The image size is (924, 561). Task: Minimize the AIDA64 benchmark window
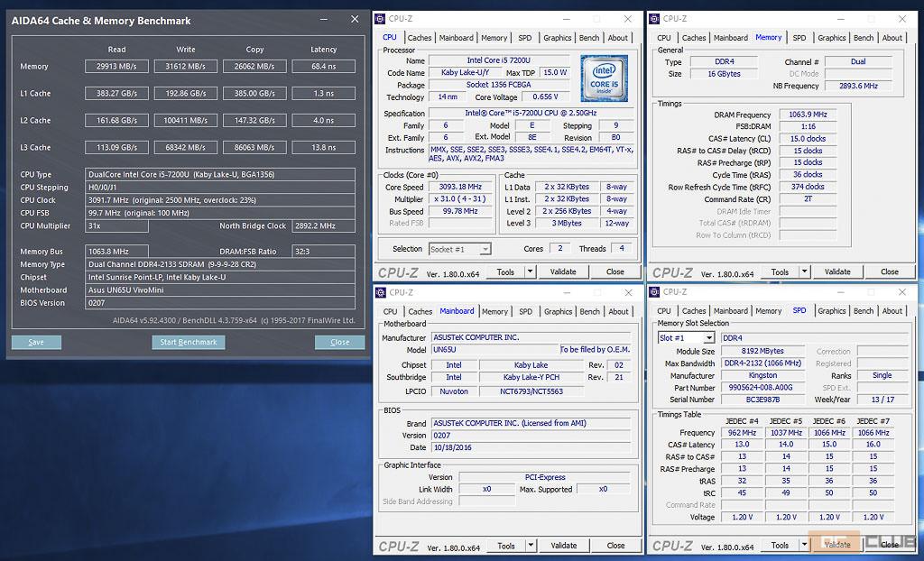324,20
